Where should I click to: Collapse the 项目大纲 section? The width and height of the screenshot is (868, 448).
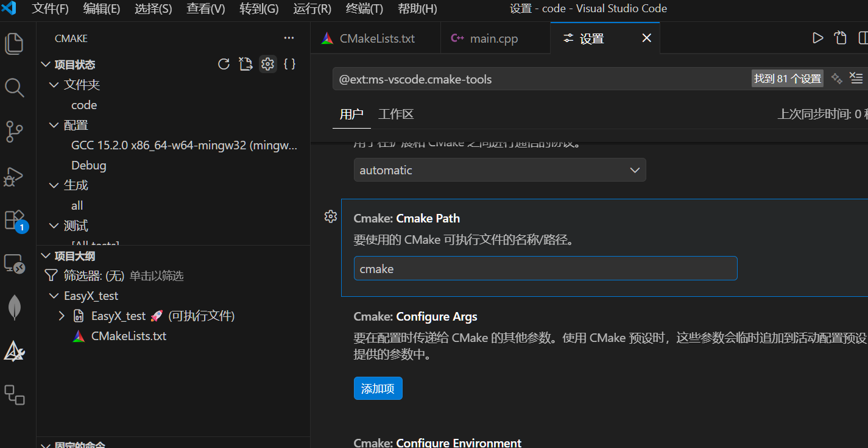45,256
